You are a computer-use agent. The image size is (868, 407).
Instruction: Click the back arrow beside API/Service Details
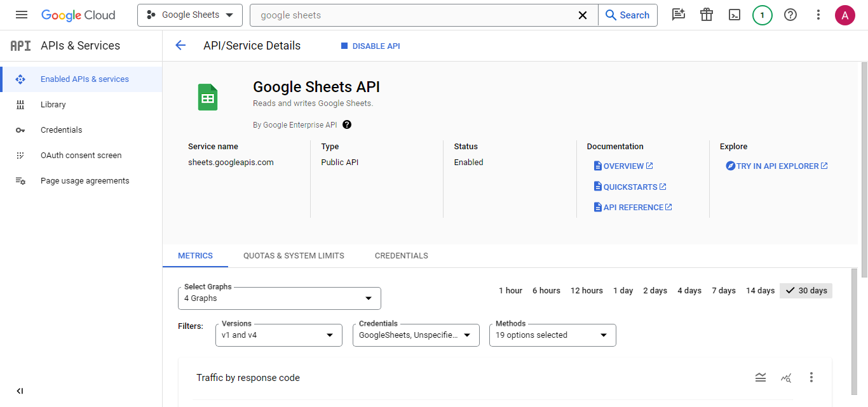(180, 46)
